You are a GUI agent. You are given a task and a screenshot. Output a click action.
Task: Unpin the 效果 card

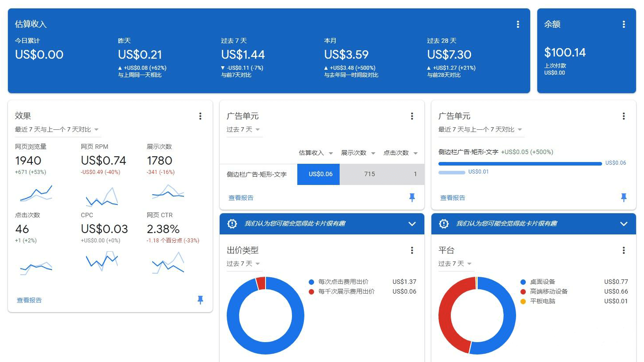click(200, 300)
